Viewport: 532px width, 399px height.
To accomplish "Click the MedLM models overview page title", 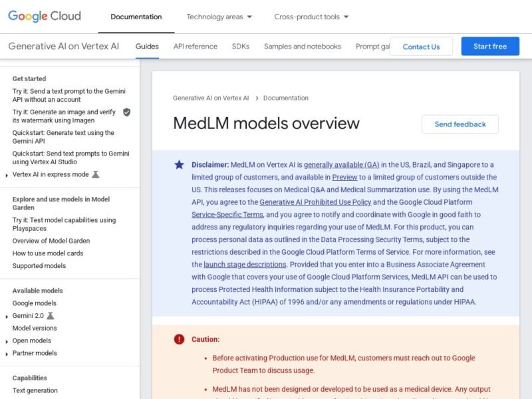I will tap(267, 123).
